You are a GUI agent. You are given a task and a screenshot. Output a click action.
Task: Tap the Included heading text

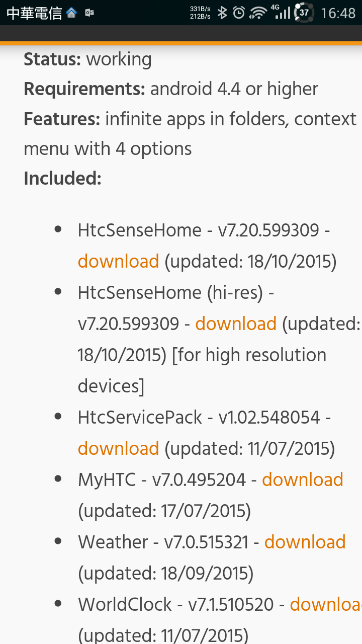(63, 179)
